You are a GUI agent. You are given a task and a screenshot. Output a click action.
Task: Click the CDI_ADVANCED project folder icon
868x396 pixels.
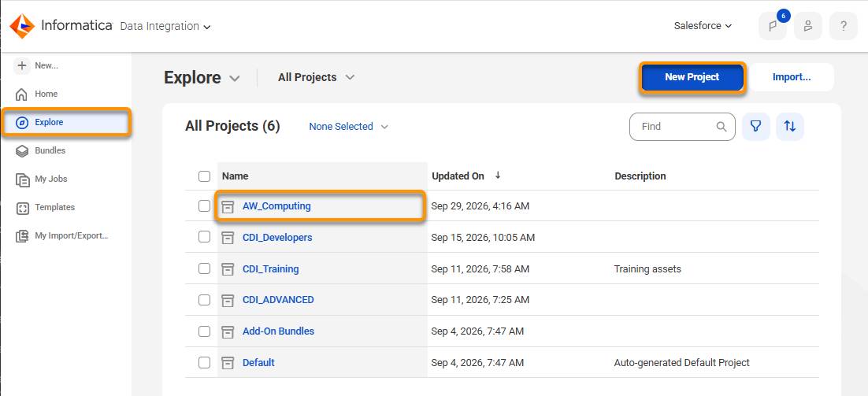[228, 300]
